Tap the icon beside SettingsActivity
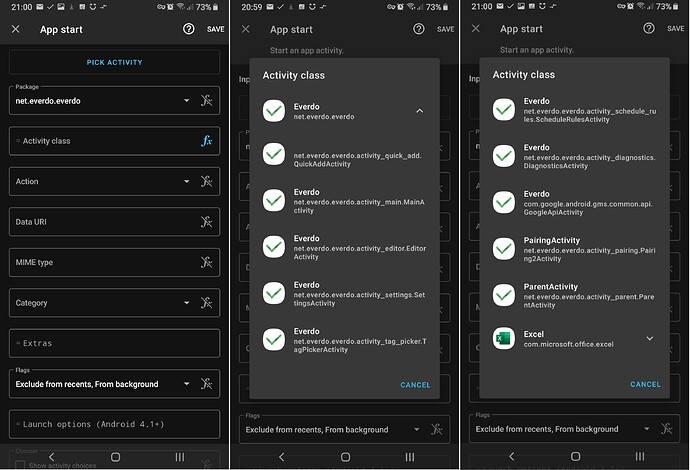Image resolution: width=690 pixels, height=470 pixels. [x=274, y=294]
